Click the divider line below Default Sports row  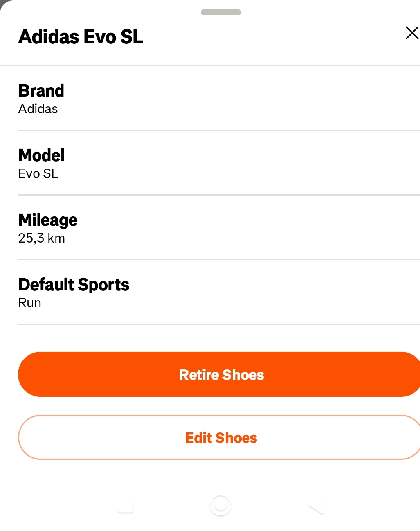[219, 324]
